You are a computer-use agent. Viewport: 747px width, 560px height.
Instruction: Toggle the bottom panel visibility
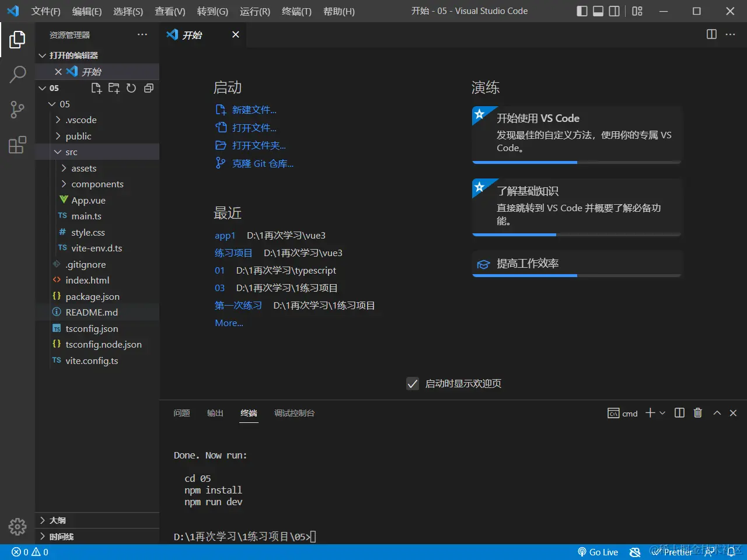point(598,11)
